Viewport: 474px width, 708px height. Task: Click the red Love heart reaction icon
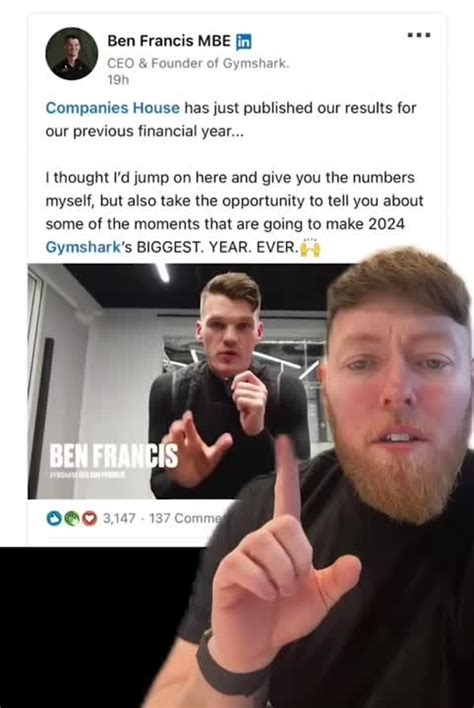[x=89, y=518]
